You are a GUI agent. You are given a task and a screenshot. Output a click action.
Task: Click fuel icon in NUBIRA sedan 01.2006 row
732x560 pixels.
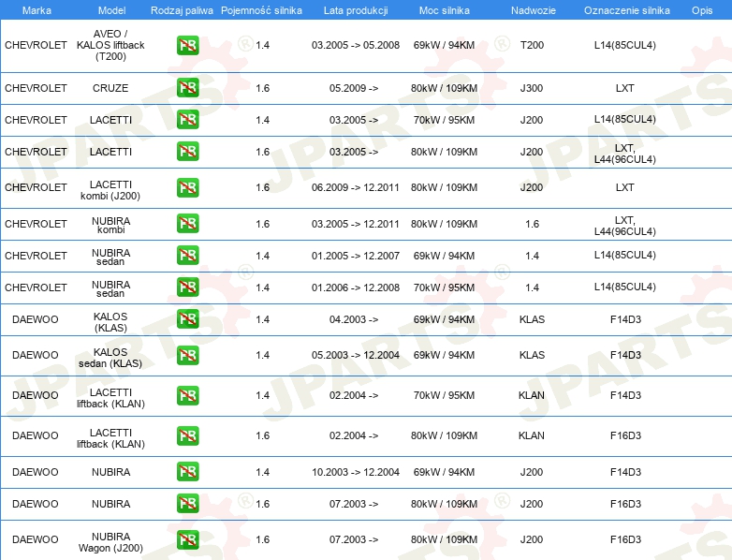[187, 287]
